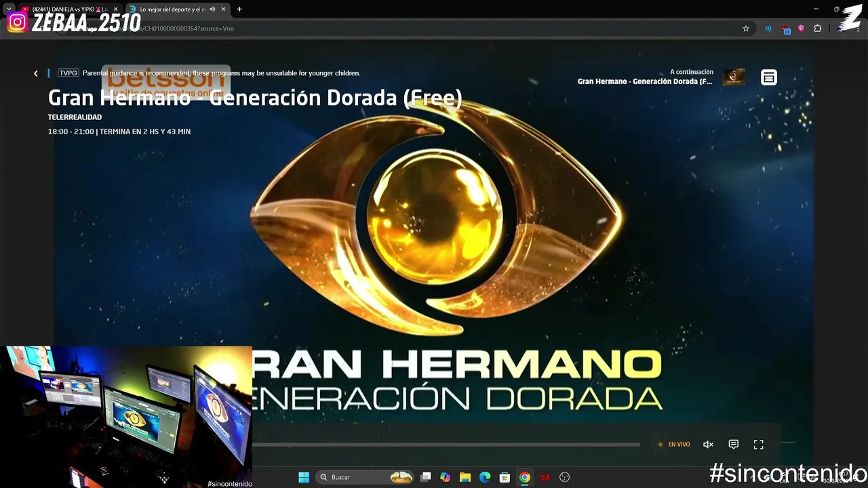
Task: Open OBS Studio from the taskbar
Action: click(x=564, y=477)
